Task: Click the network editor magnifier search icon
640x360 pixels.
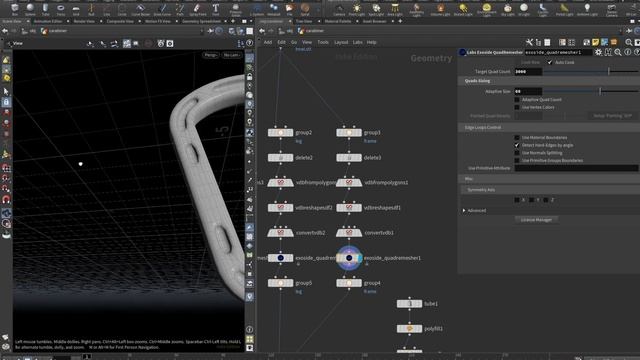Action: click(x=629, y=42)
